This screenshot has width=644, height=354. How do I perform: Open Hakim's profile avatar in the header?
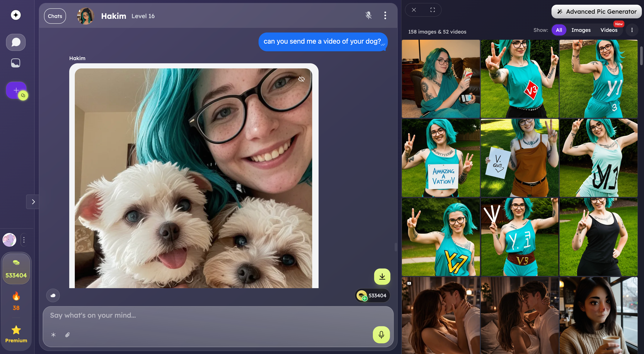point(85,16)
